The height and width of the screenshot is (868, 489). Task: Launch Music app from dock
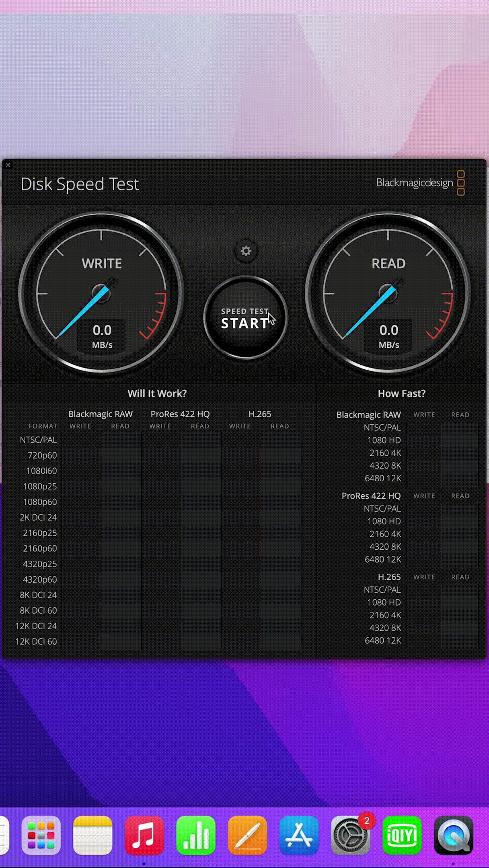[x=144, y=835]
